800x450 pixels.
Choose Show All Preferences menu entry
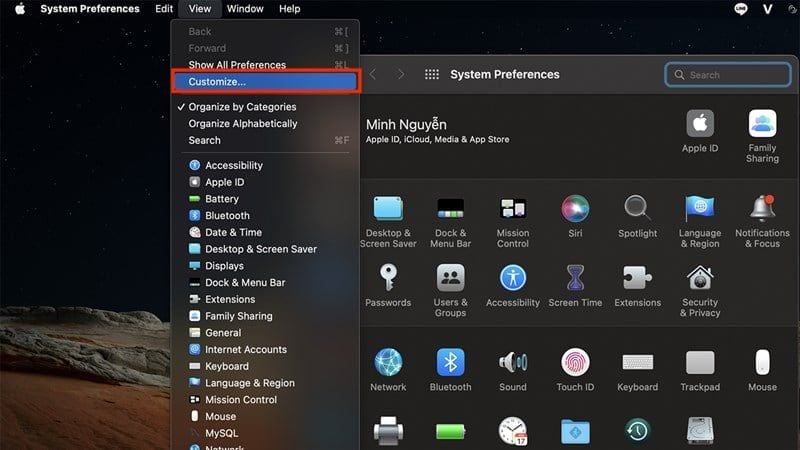point(237,65)
